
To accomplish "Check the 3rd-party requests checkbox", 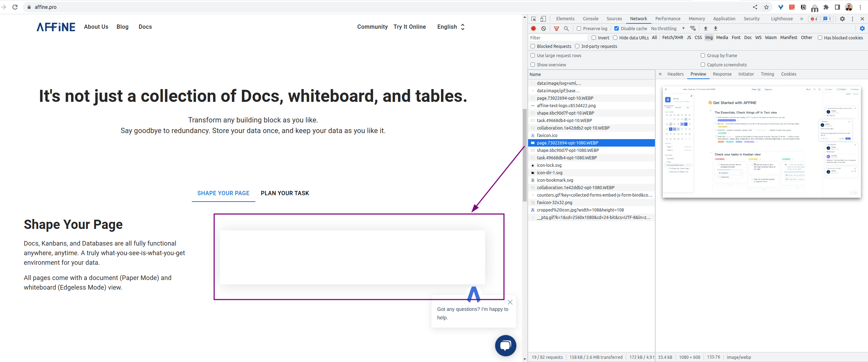I will pos(577,46).
